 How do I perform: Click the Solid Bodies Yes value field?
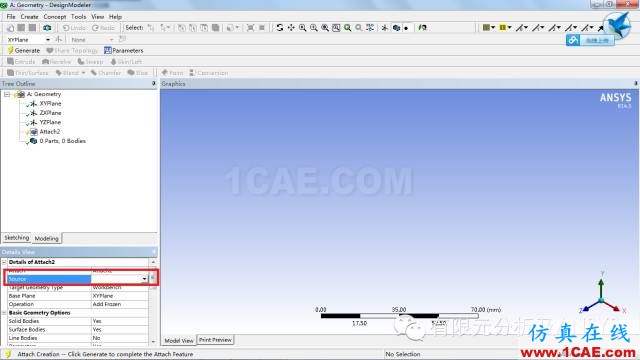pos(120,321)
